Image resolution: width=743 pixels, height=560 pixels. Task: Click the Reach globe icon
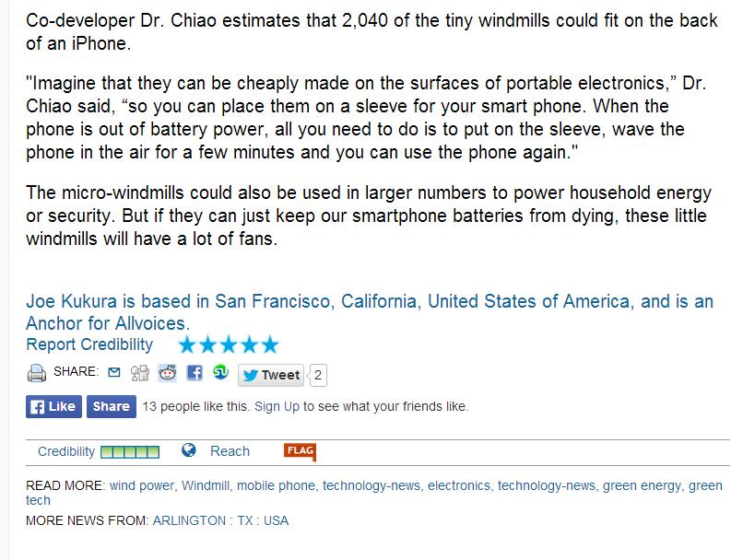tap(189, 450)
